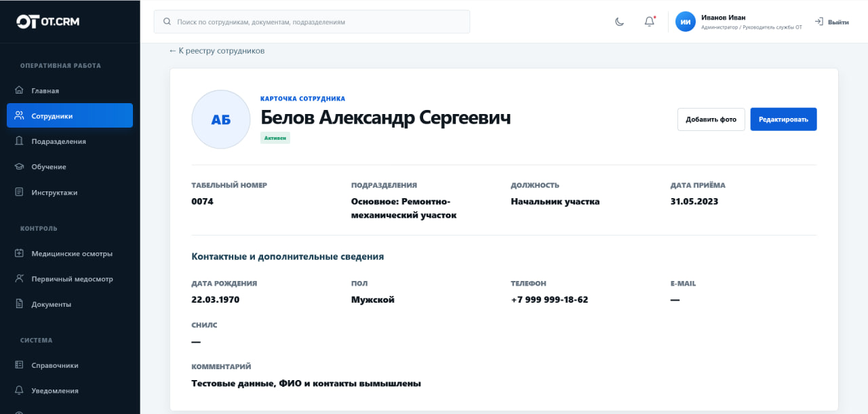This screenshot has height=414, width=868.
Task: Click the medical kit icon beside Медицинские осмотры
Action: pyautogui.click(x=19, y=253)
